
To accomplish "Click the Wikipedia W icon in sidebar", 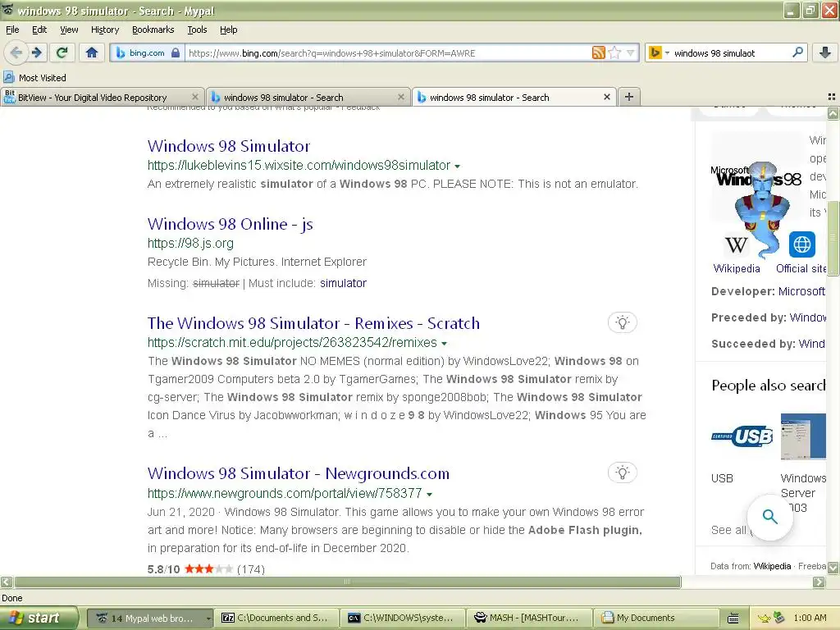I will 737,244.
